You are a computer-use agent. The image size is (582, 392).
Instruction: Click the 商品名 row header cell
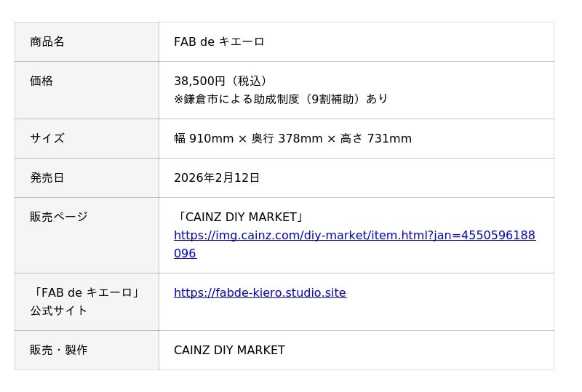pos(47,42)
